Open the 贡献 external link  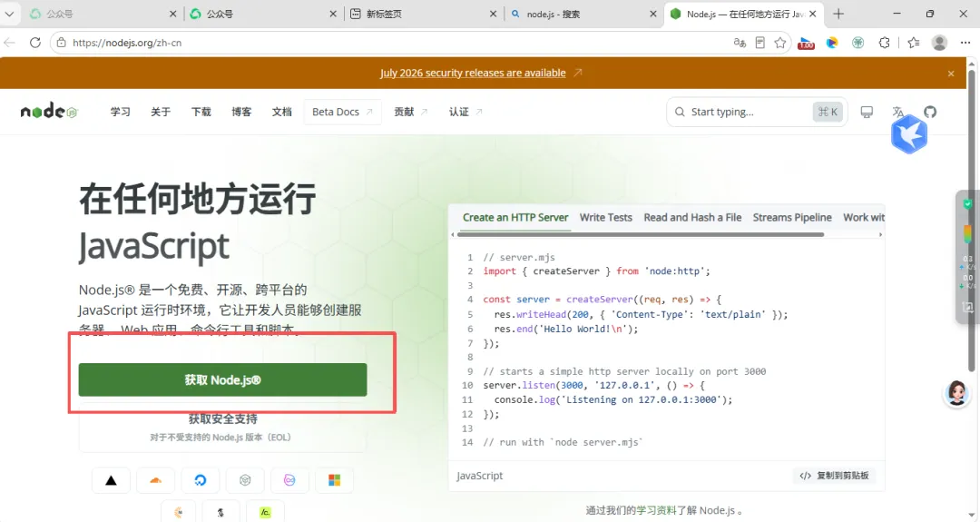point(411,112)
